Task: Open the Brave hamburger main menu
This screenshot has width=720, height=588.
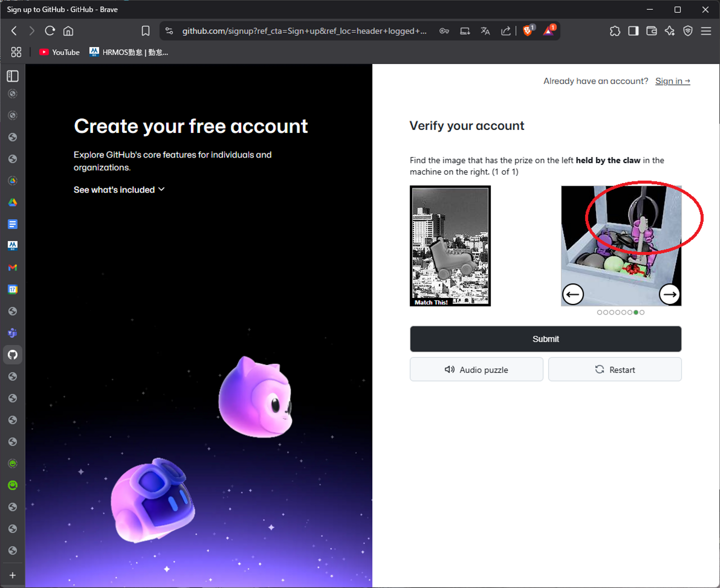Action: pyautogui.click(x=706, y=31)
